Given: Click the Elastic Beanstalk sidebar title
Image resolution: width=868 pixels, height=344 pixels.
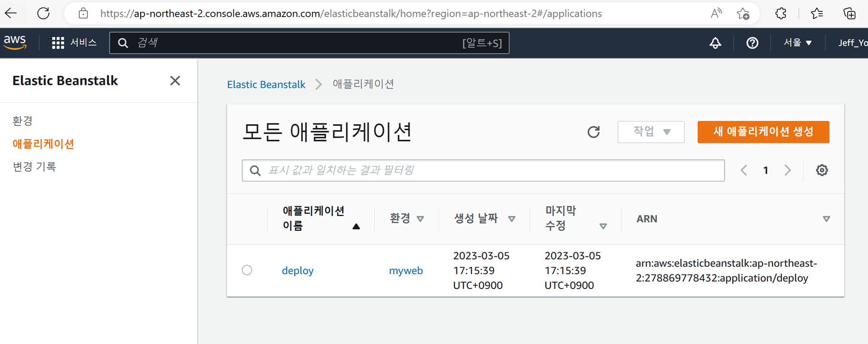Looking at the screenshot, I should tap(65, 81).
